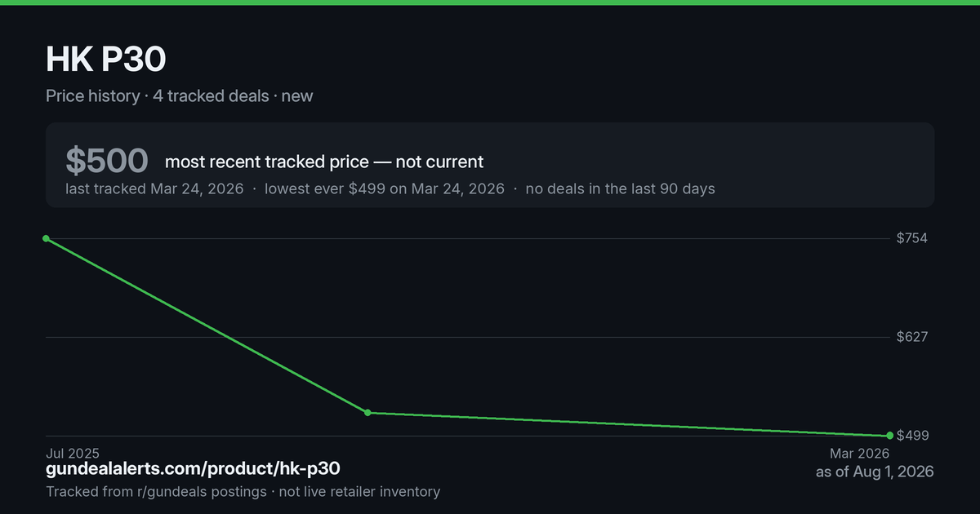980x514 pixels.
Task: Click 'Price history · 4 tracked deals' subtitle
Action: coord(157,96)
